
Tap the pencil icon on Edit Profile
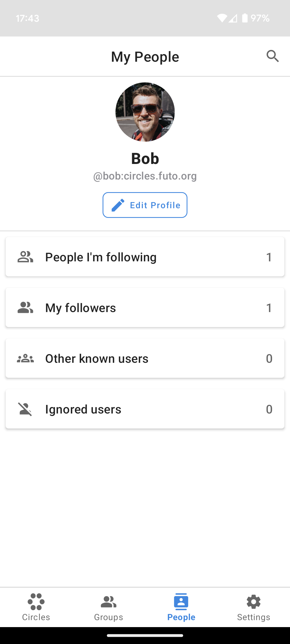[118, 205]
